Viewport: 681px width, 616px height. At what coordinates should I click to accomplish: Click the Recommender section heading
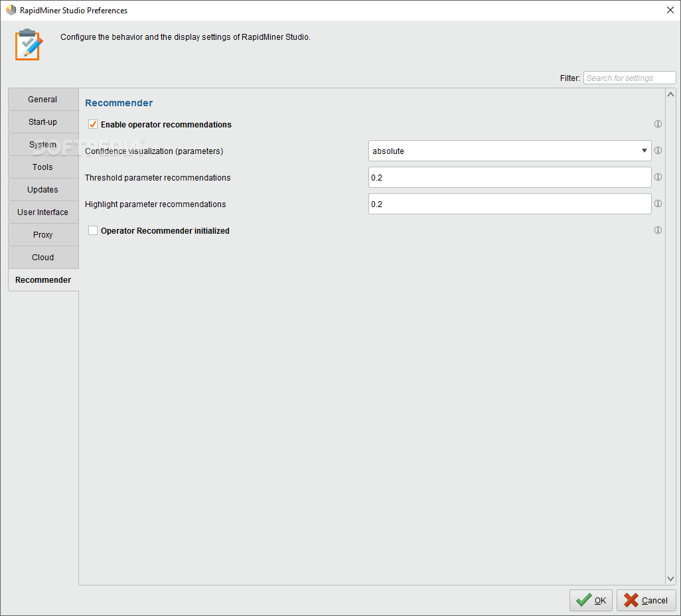click(x=119, y=103)
